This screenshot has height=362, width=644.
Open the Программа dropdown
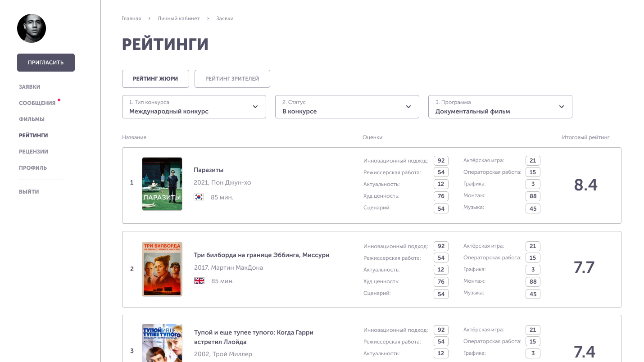pos(500,107)
